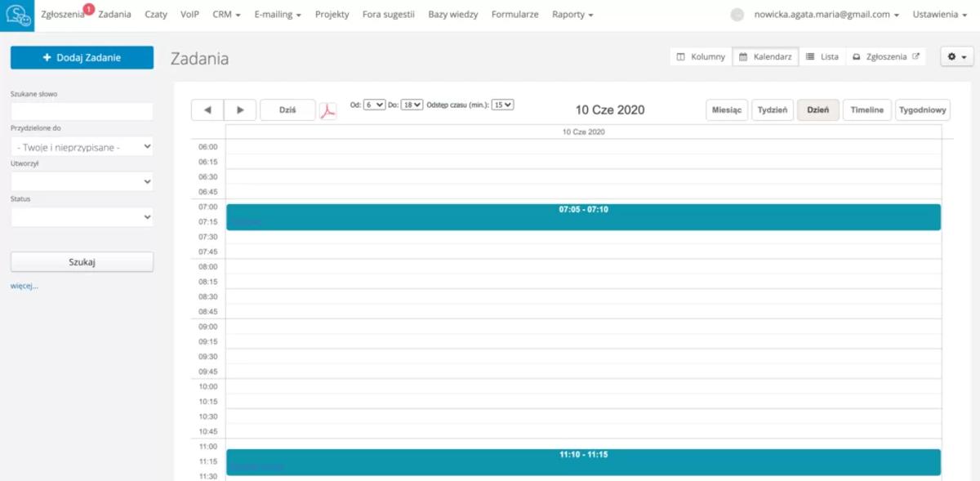Screen dimensions: 980x481
Task: Expand the E-mailing dropdown menu
Action: [x=278, y=15]
